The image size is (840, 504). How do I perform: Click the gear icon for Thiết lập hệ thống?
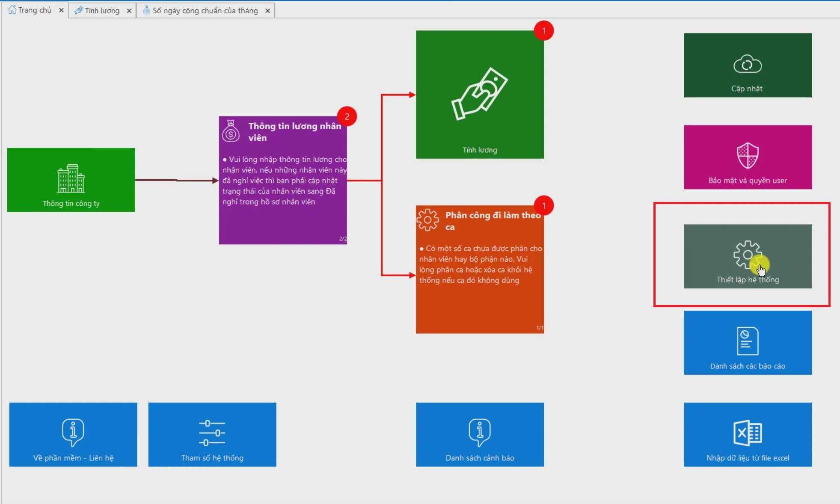(747, 255)
